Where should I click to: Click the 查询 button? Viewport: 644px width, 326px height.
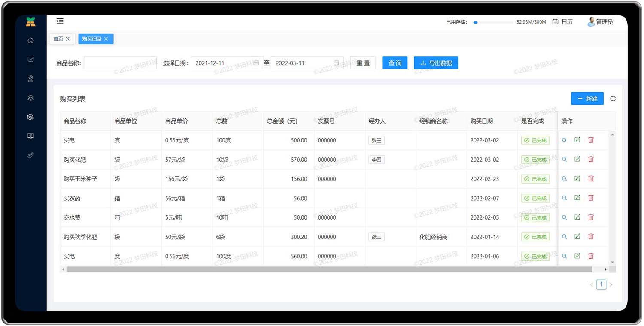(x=395, y=63)
